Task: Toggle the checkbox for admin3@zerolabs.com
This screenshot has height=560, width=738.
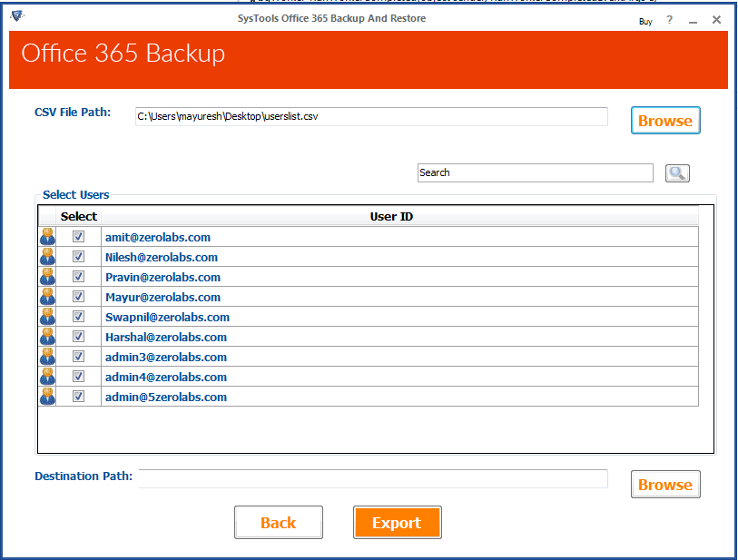Action: pos(79,356)
